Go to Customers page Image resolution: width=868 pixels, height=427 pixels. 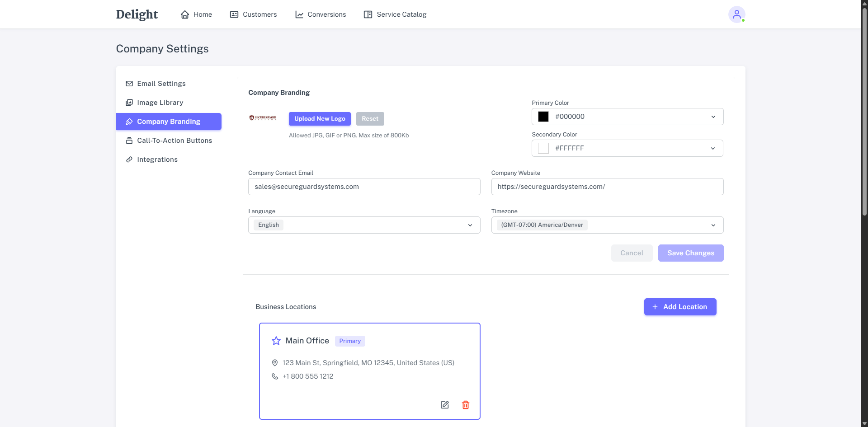(x=253, y=14)
